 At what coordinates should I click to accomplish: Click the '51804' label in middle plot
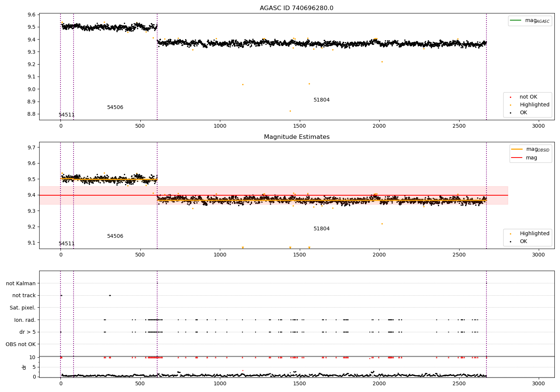(x=321, y=229)
